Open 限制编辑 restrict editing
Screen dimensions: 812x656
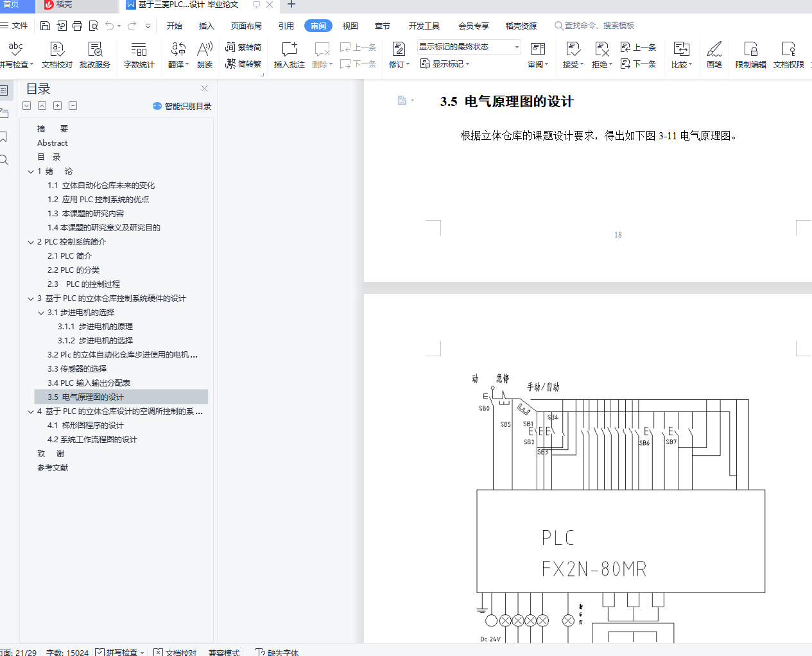[x=751, y=55]
